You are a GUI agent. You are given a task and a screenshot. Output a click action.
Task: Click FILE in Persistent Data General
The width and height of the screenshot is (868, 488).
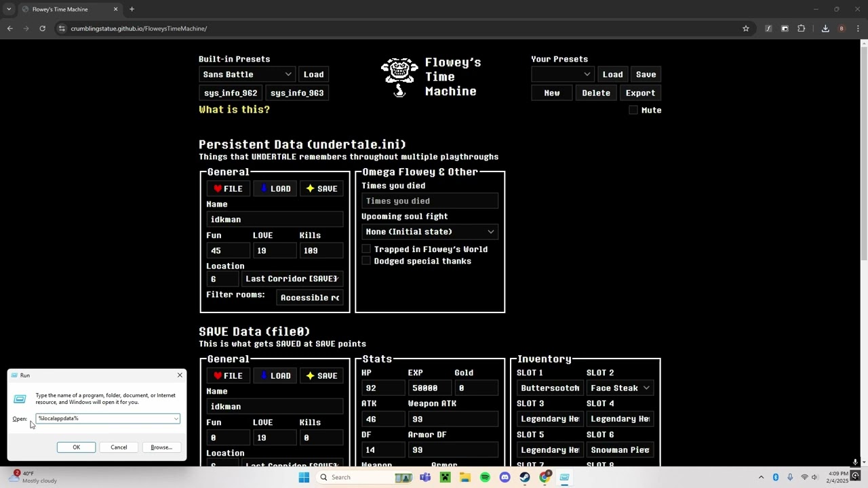228,188
